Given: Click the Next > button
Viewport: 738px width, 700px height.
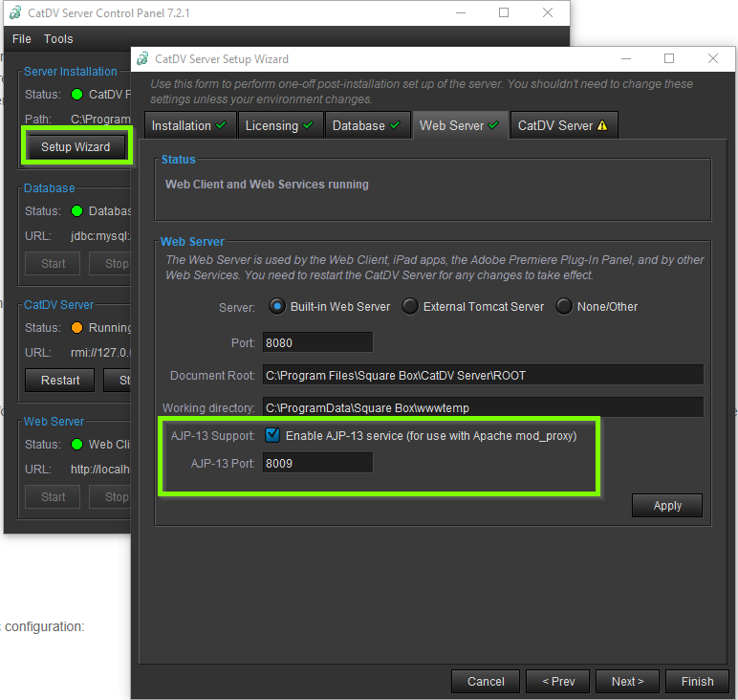Looking at the screenshot, I should pos(627,681).
